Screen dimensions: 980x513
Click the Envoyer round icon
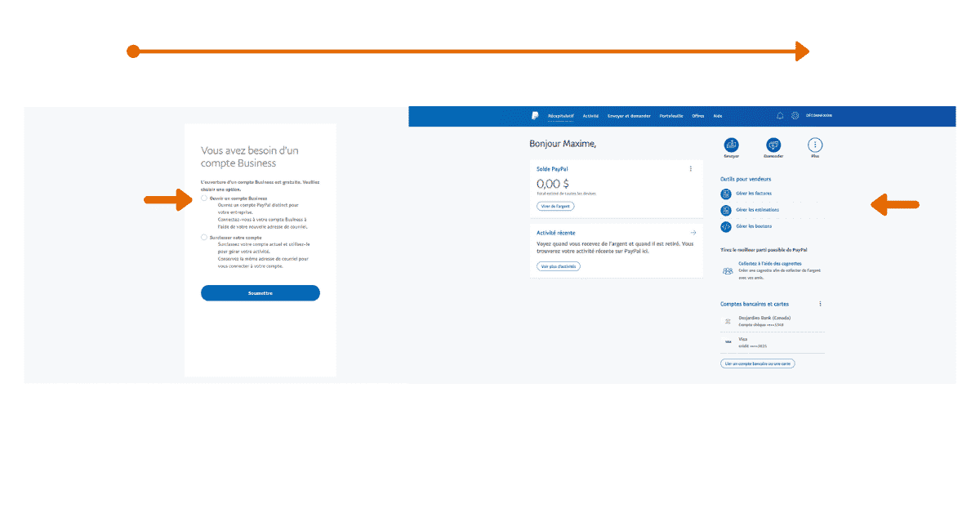point(732,145)
